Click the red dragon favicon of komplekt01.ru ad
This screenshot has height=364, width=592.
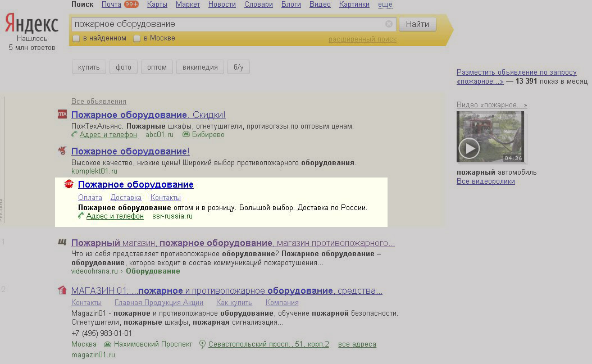pos(62,151)
